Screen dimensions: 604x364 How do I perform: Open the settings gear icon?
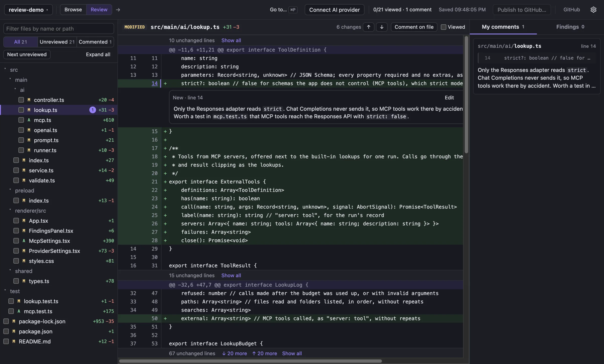coord(593,10)
